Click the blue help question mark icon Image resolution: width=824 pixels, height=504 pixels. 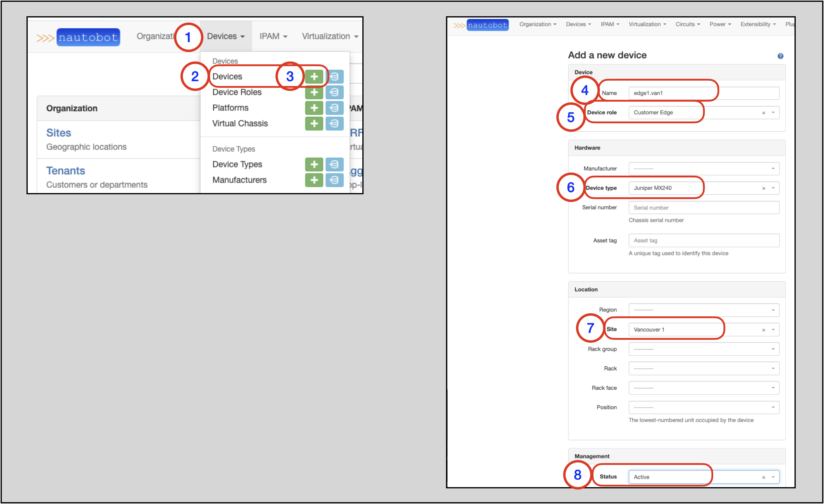click(x=780, y=56)
